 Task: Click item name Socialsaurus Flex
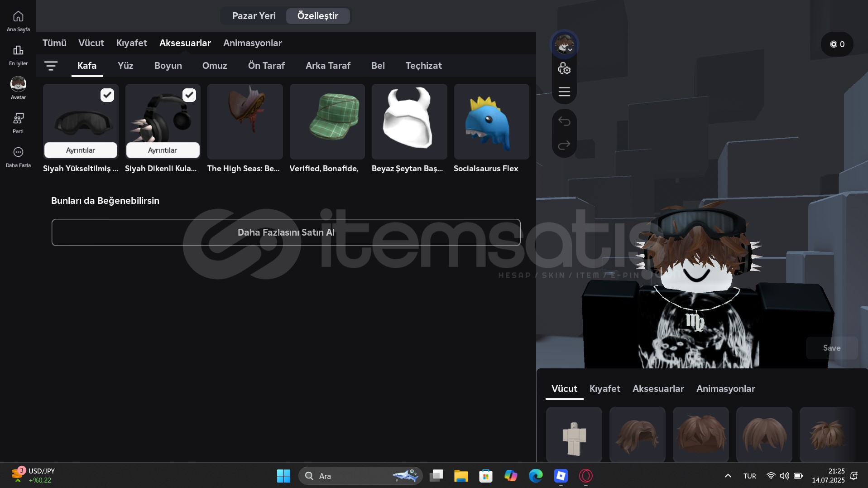tap(486, 169)
